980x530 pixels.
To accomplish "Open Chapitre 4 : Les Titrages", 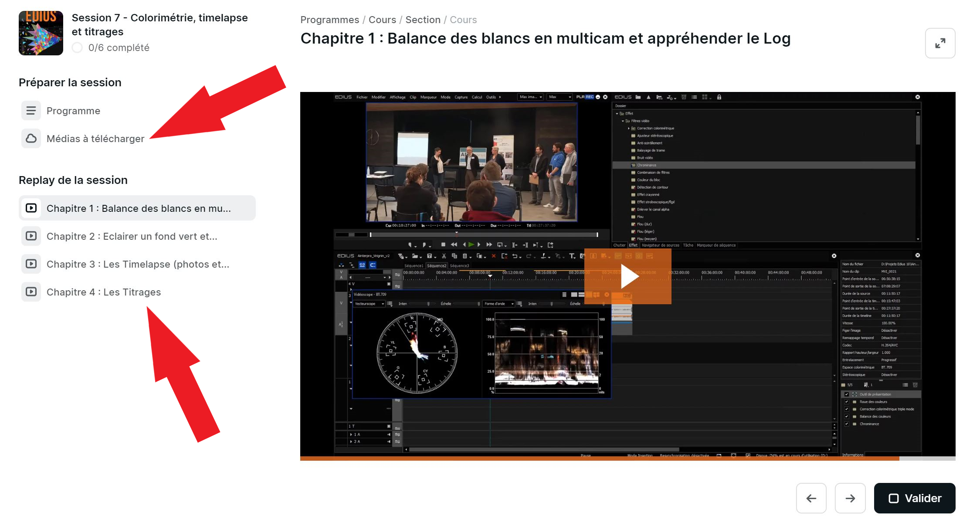I will pyautogui.click(x=104, y=292).
